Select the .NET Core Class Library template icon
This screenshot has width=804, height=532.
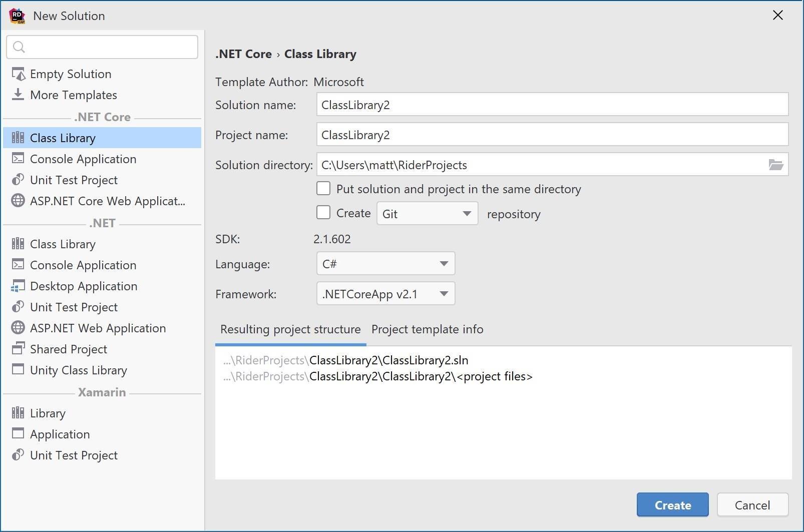click(x=18, y=138)
